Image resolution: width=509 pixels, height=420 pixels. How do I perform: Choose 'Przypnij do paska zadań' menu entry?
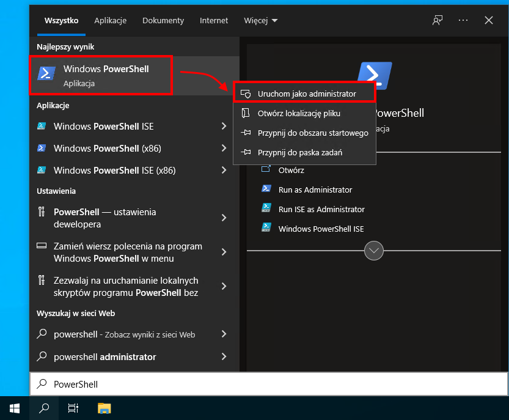(304, 152)
